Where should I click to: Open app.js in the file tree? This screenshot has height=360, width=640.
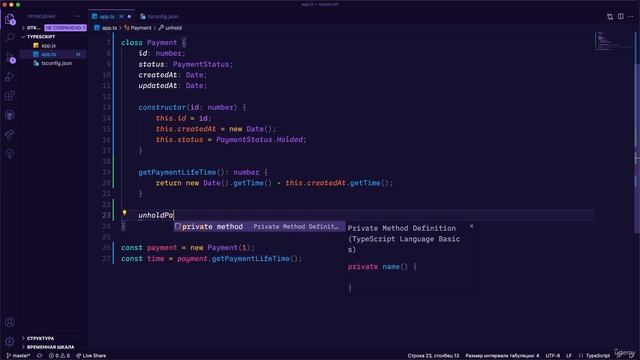click(x=49, y=46)
